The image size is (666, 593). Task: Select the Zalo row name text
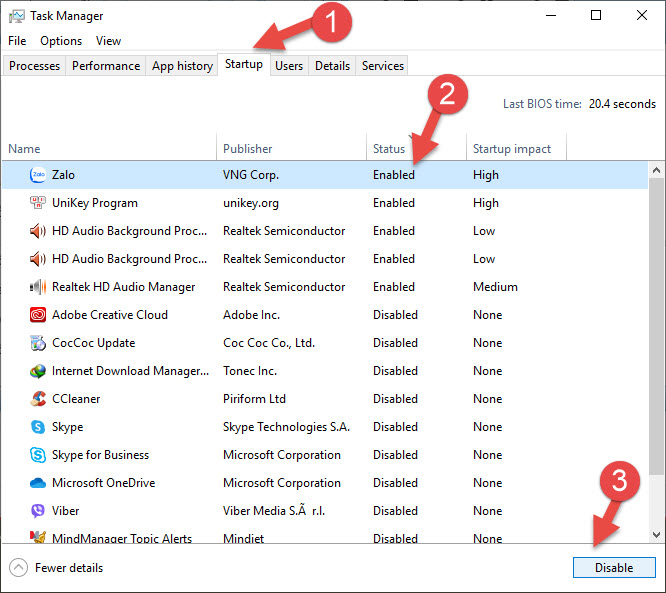pyautogui.click(x=63, y=175)
